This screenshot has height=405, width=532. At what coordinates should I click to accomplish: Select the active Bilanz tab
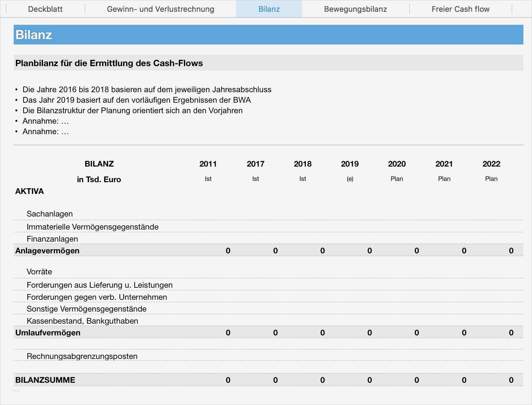coord(269,9)
